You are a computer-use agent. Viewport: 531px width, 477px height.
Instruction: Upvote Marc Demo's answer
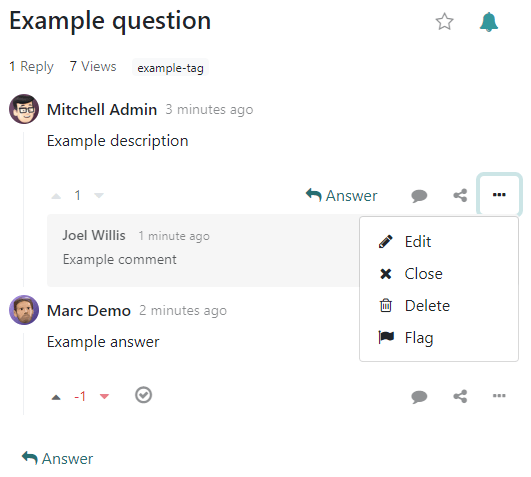click(x=56, y=397)
